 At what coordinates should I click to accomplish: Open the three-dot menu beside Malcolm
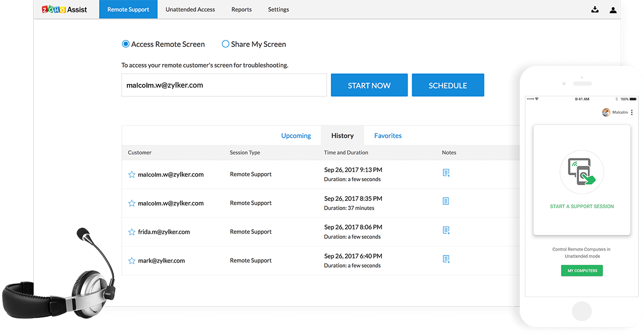(632, 112)
